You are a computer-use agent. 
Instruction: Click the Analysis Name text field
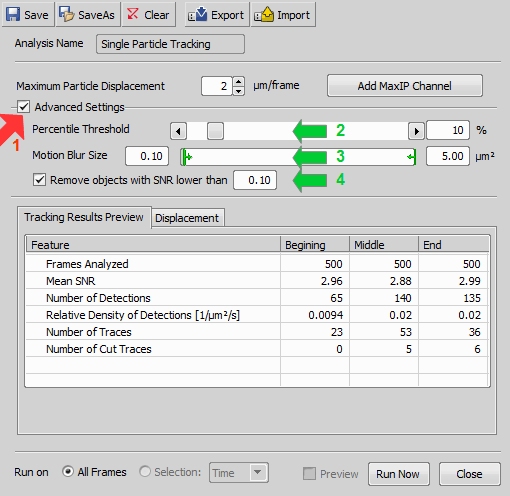pos(170,44)
